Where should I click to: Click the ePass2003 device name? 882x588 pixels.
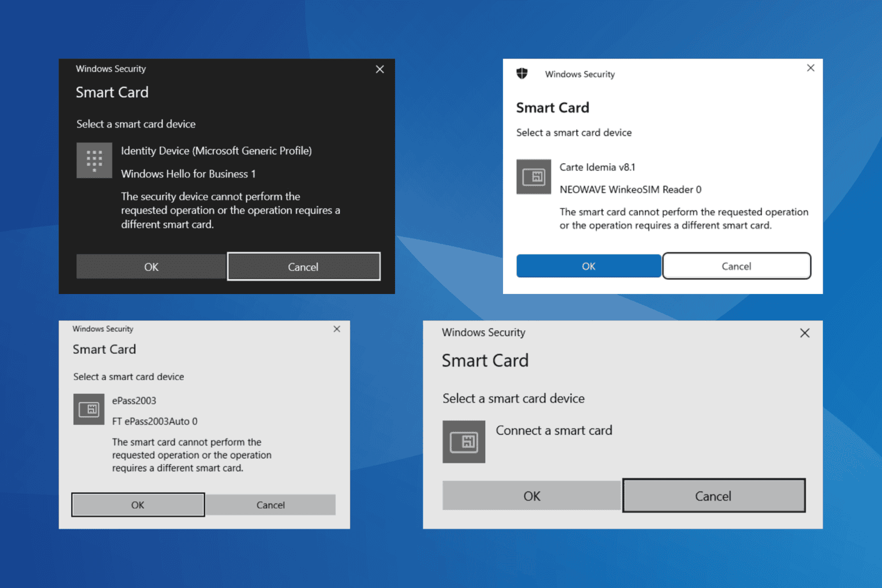point(134,401)
